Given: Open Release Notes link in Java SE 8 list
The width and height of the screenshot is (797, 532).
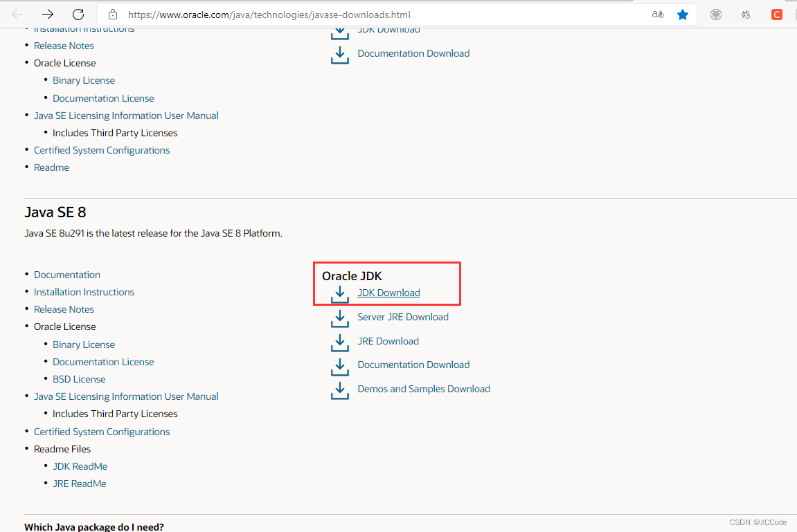Looking at the screenshot, I should pyautogui.click(x=64, y=309).
